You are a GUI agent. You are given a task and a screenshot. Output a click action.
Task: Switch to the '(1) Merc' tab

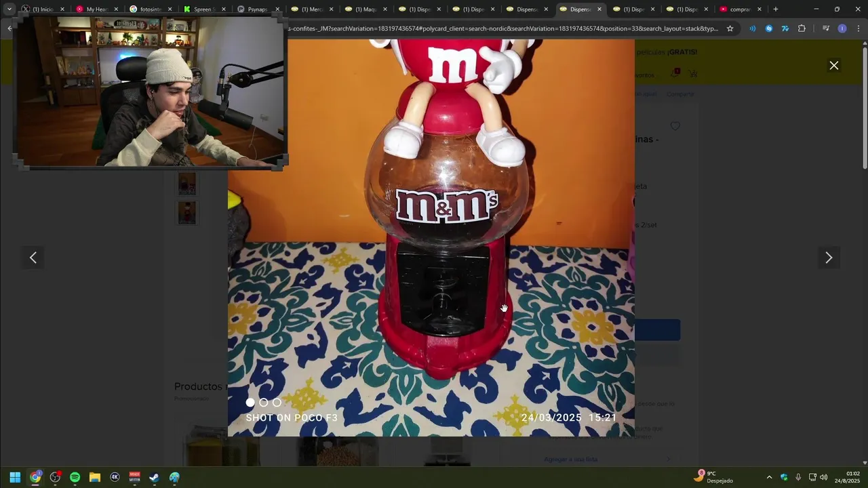point(312,9)
